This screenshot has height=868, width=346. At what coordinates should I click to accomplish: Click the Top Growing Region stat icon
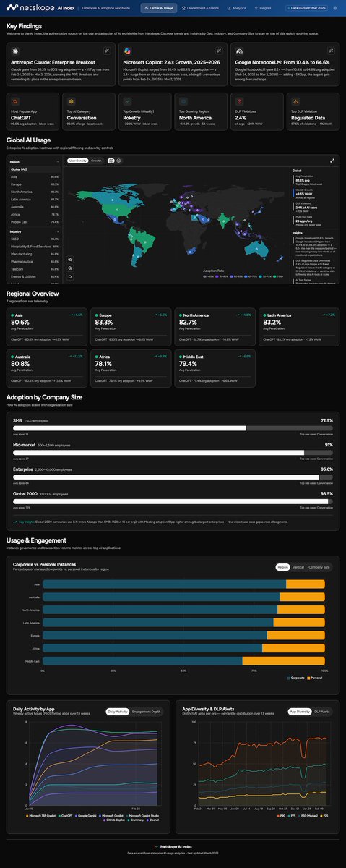pyautogui.click(x=185, y=103)
